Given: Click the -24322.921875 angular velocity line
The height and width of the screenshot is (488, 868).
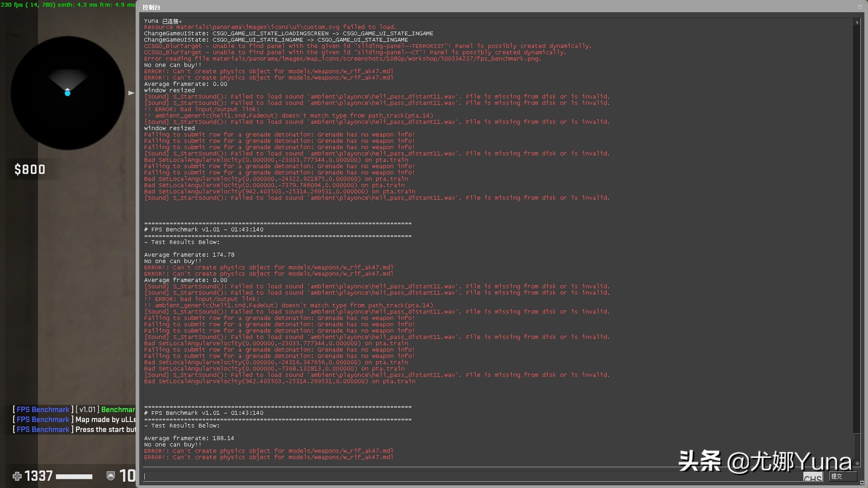Looking at the screenshot, I should [x=276, y=179].
